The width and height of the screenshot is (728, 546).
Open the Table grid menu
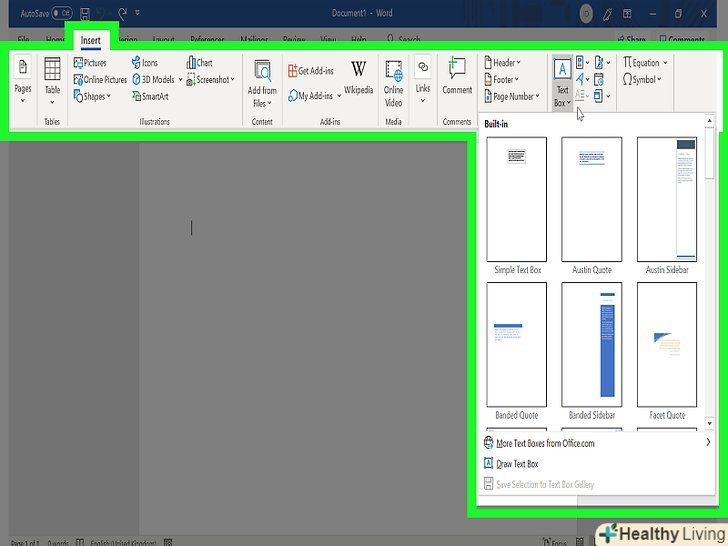[52, 80]
